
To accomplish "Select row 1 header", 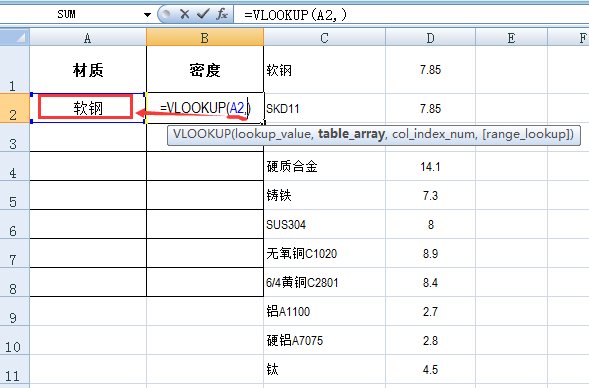I will pos(15,69).
